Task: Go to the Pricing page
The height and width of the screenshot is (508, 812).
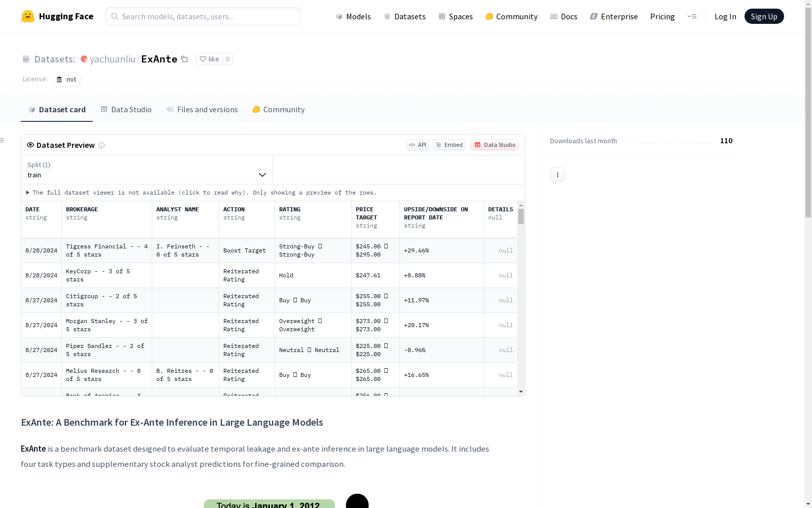Action: [x=662, y=16]
